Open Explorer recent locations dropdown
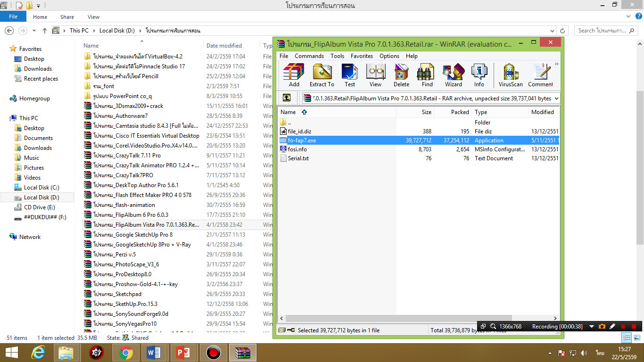 pyautogui.click(x=34, y=31)
